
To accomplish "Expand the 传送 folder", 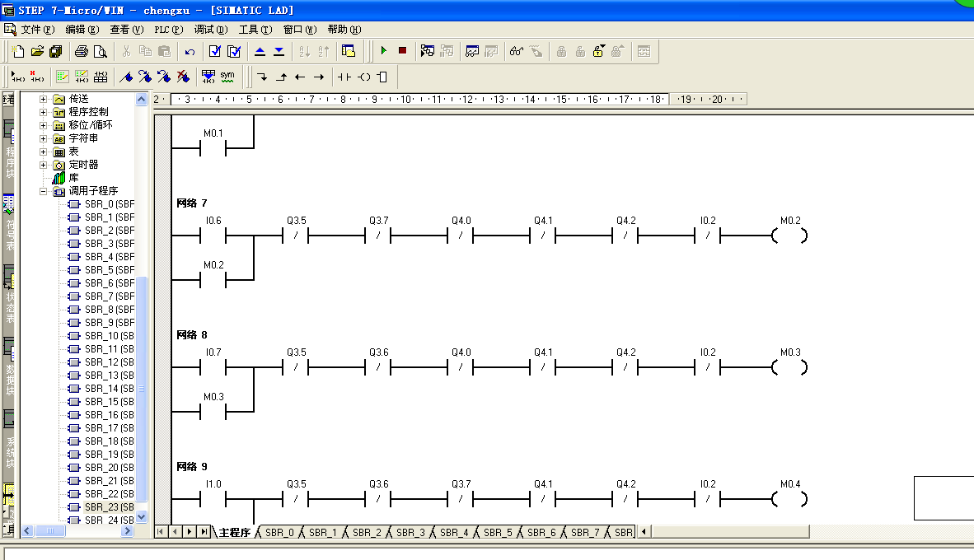I will coord(44,99).
